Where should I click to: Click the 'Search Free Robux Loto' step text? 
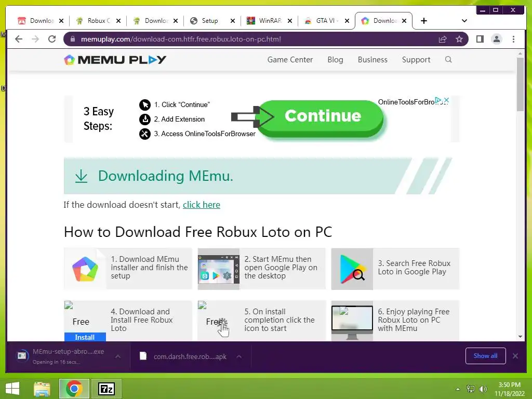tap(414, 268)
